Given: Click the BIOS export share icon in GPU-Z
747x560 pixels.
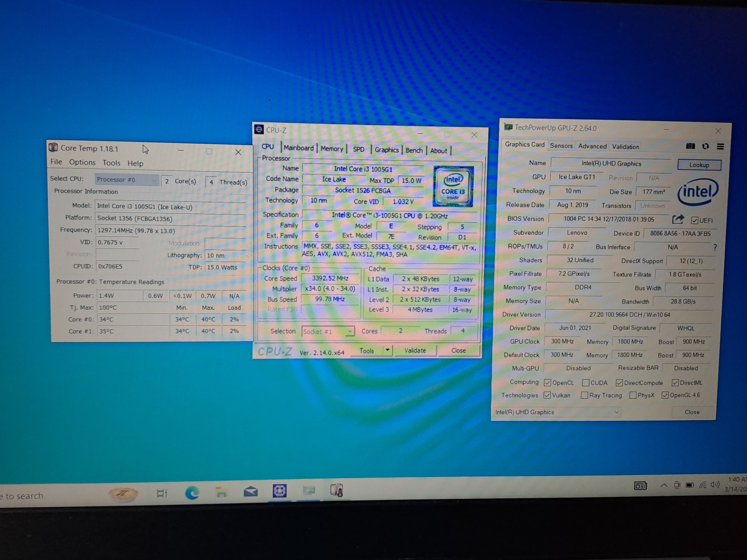Looking at the screenshot, I should [x=678, y=219].
